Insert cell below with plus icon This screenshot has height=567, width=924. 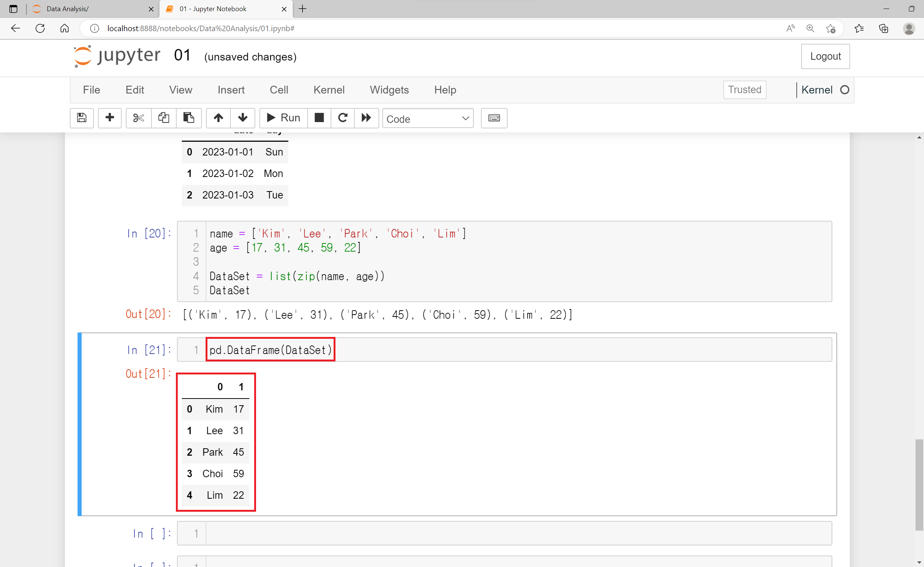pos(109,118)
